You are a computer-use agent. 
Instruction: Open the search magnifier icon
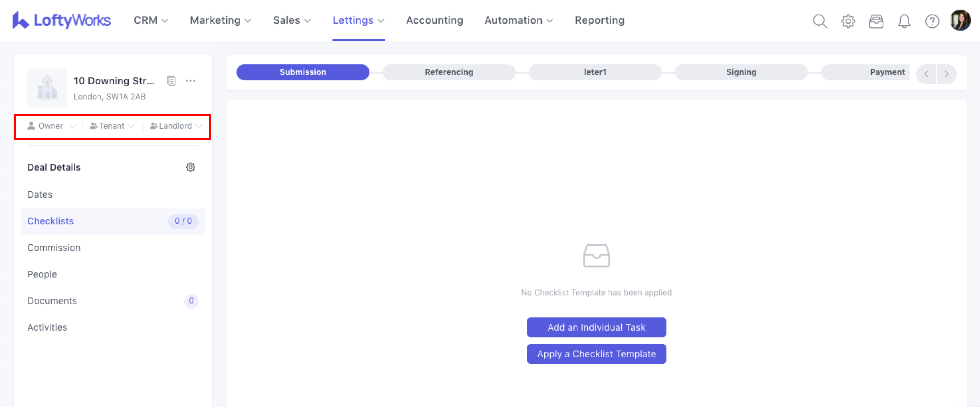pos(819,21)
